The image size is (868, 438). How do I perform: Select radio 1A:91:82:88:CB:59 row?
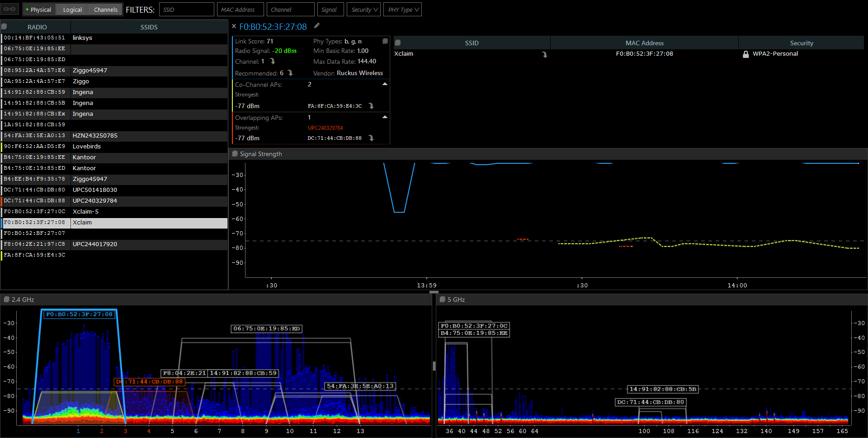(114, 125)
